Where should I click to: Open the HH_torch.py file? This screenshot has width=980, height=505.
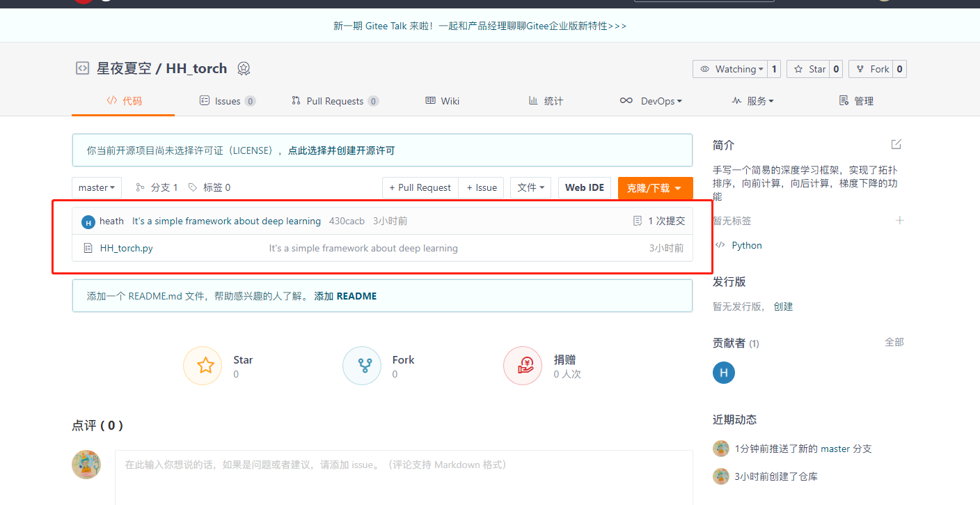(x=127, y=248)
